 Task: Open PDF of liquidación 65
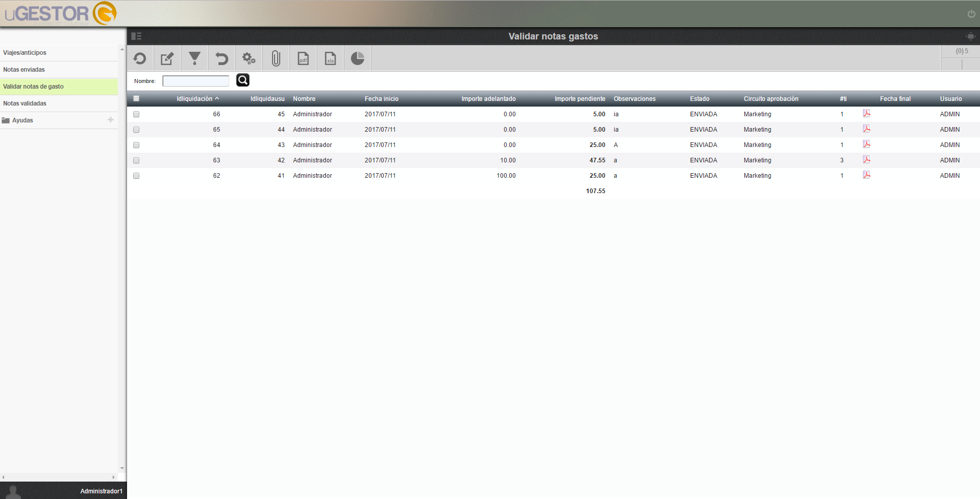866,129
